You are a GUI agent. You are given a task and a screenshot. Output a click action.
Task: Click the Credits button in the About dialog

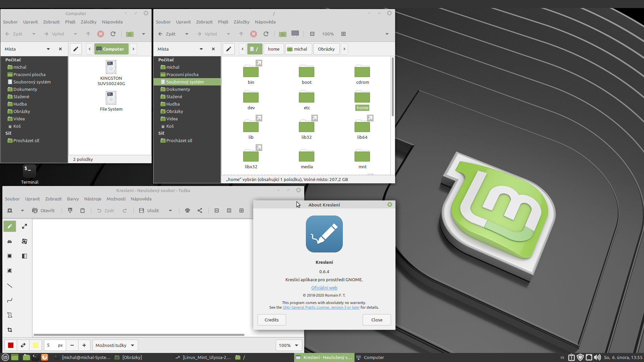(x=272, y=320)
